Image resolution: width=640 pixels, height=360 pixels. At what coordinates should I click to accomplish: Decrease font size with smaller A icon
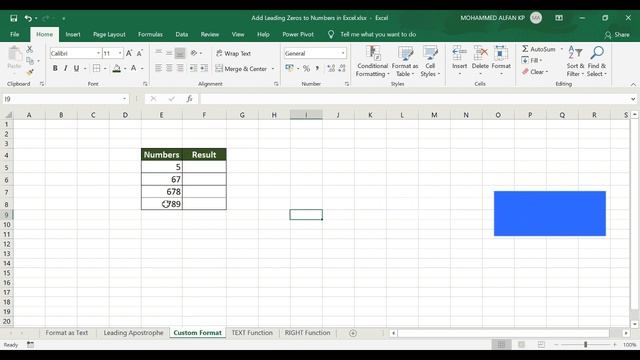point(140,53)
